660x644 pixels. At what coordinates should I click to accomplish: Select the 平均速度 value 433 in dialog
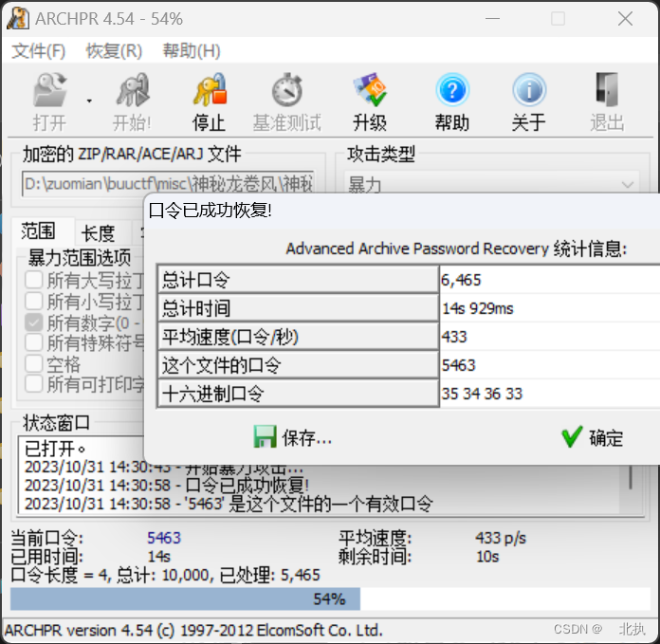point(454,337)
